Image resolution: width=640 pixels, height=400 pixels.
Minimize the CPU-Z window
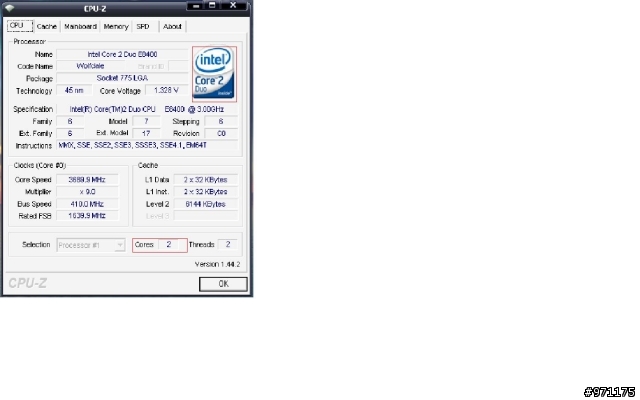pyautogui.click(x=196, y=6)
